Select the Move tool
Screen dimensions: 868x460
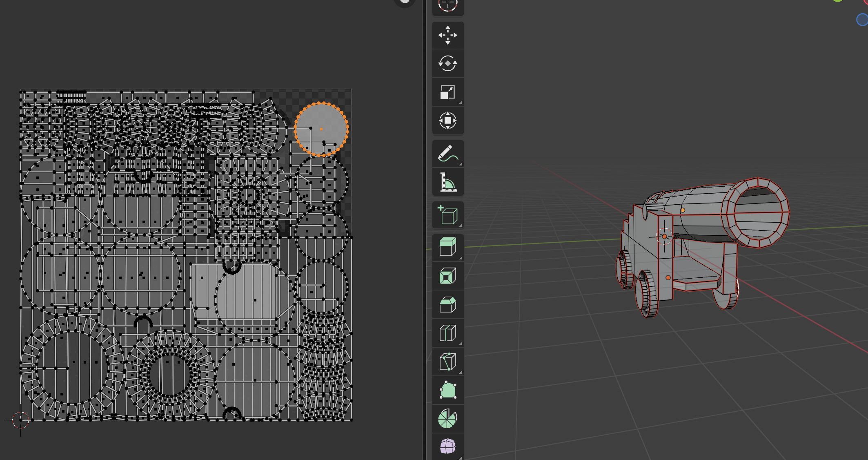(448, 35)
